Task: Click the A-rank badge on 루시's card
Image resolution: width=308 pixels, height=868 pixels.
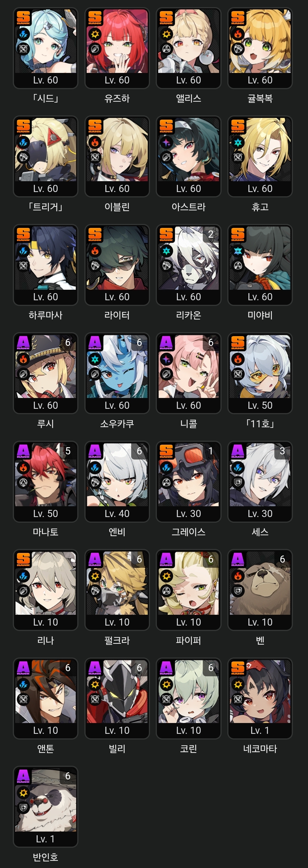Action: [23, 343]
